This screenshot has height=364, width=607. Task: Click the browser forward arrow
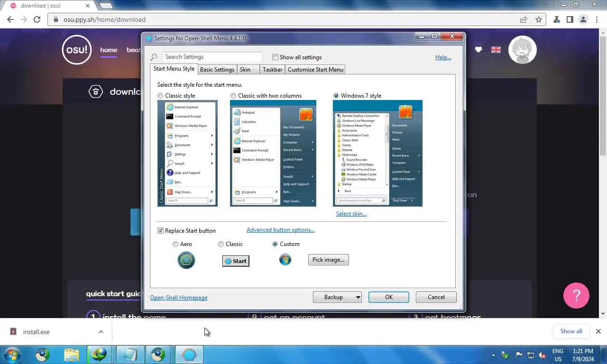coord(24,19)
